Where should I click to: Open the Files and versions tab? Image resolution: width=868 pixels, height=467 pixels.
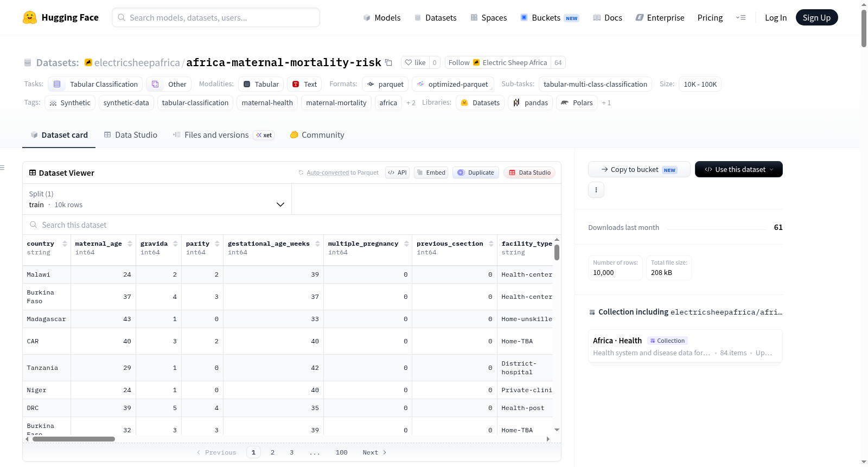pyautogui.click(x=223, y=135)
